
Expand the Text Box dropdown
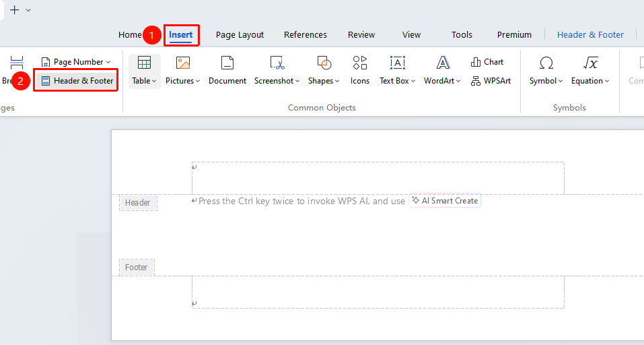coord(413,81)
